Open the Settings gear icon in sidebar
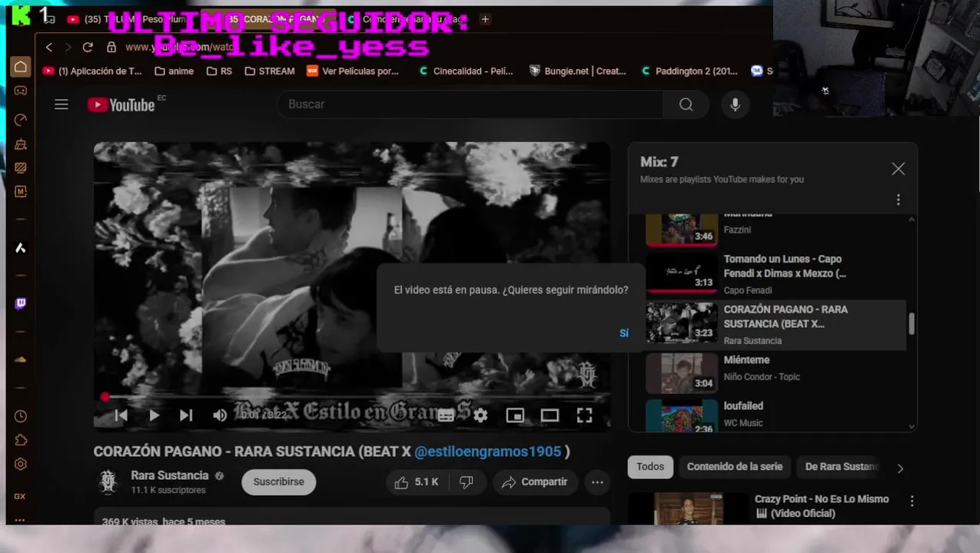The image size is (980, 553). pos(21,464)
